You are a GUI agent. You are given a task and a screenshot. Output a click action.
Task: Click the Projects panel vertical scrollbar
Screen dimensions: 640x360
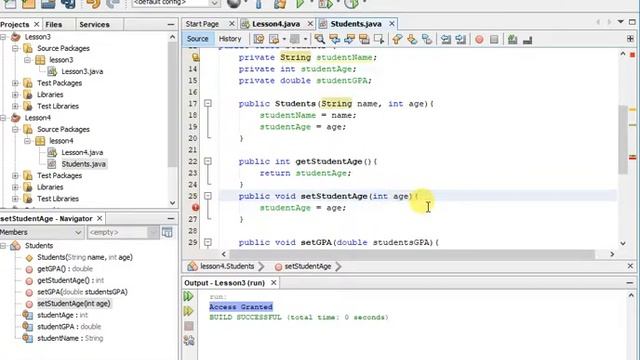click(172, 105)
